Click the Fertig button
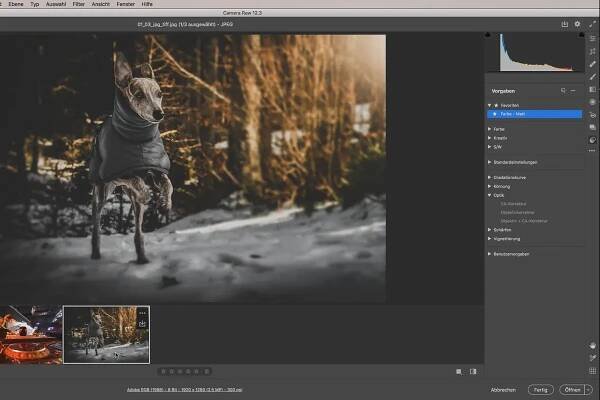This screenshot has height=400, width=600. pos(541,389)
